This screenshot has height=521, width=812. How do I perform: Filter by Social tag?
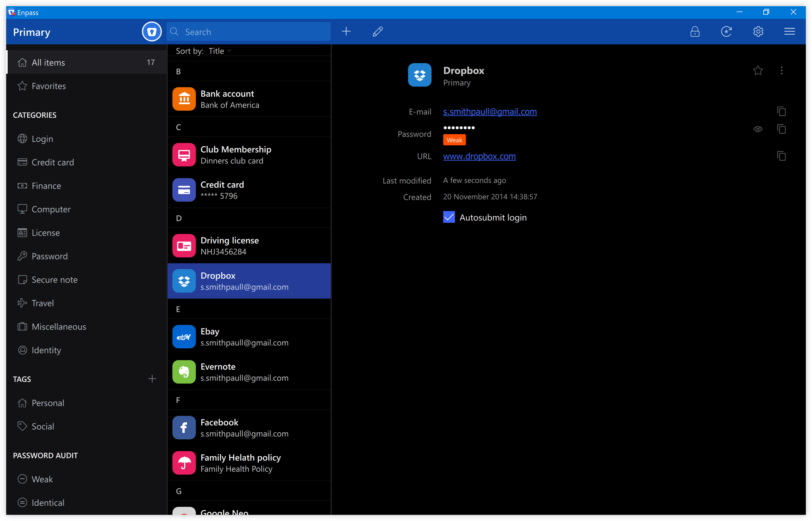[x=87, y=427]
